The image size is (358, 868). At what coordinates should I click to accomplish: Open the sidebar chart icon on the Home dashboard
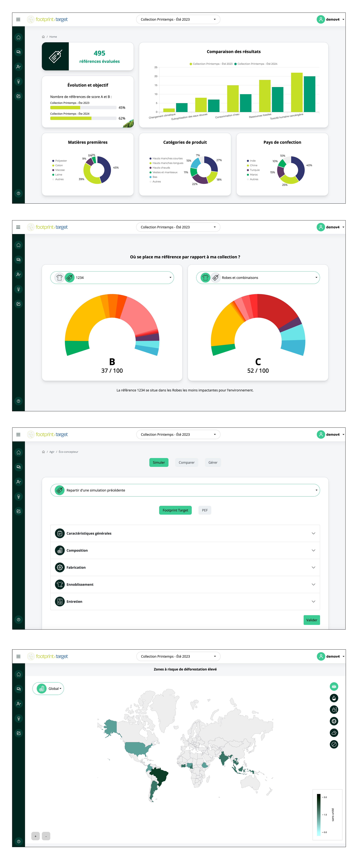pos(19,96)
